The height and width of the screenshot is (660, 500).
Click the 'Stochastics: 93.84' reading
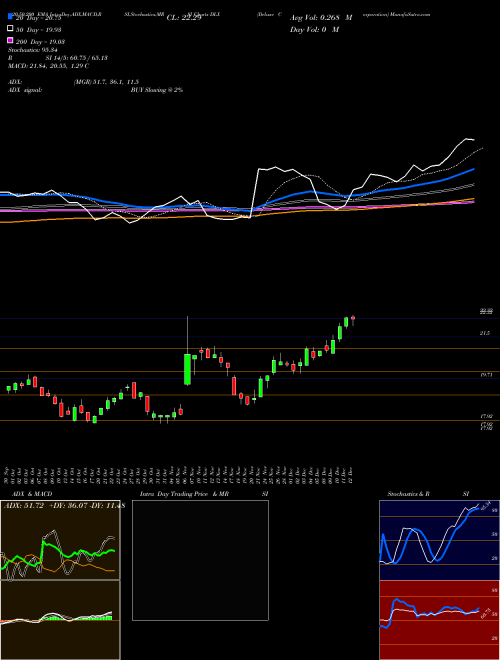[x=32, y=50]
